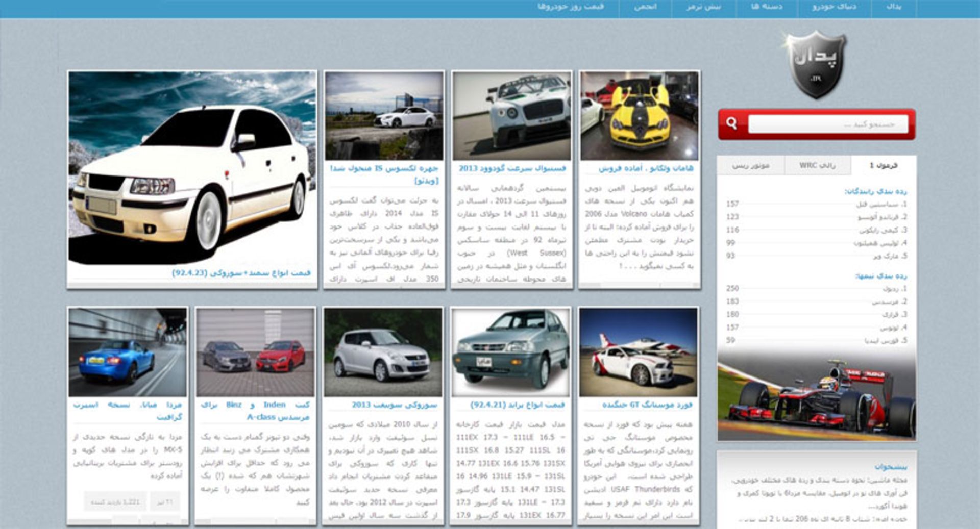
Task: Select the 'فرمول 1' Formula 1 tab
Action: 883,165
